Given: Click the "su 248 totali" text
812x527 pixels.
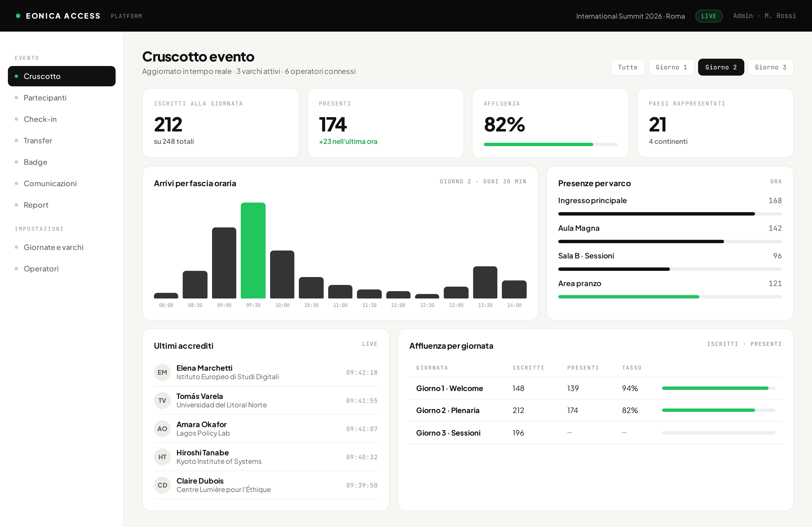Looking at the screenshot, I should pyautogui.click(x=174, y=141).
